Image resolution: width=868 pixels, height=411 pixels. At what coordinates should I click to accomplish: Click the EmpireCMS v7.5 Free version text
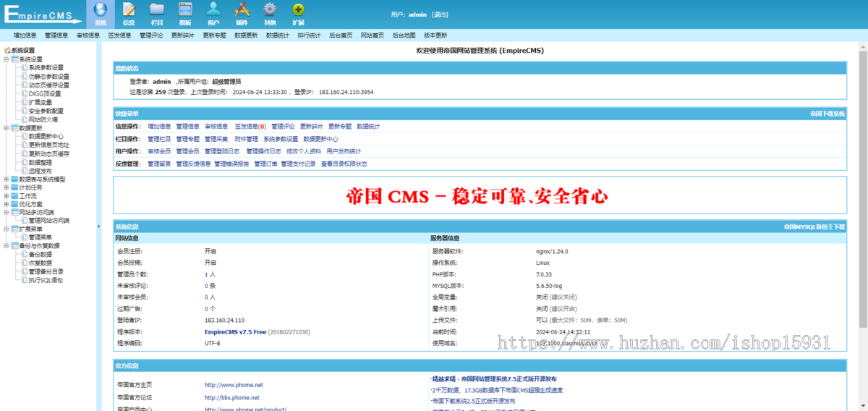tap(236, 331)
